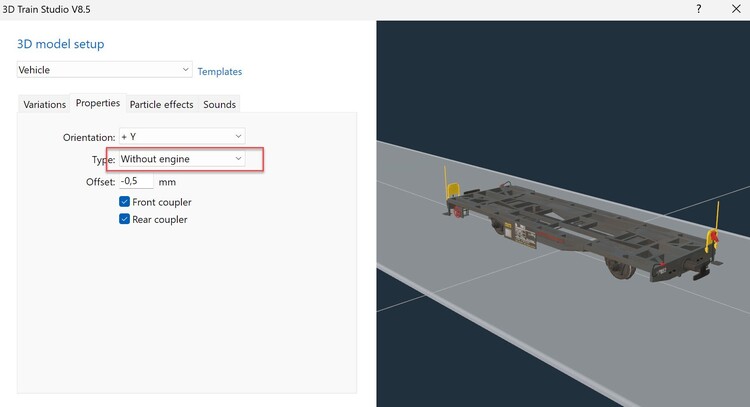Open the Type dropdown set to Without engine

182,159
